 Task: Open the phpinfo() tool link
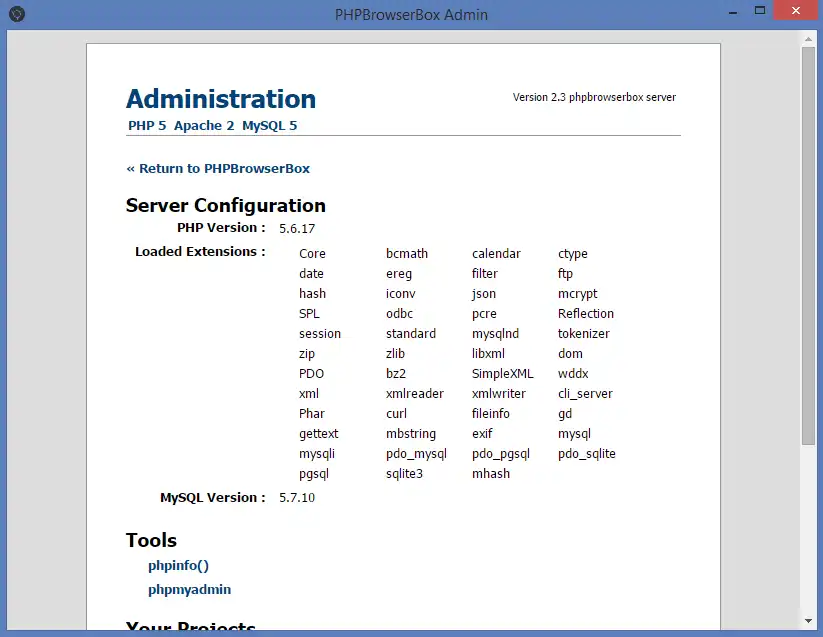178,566
